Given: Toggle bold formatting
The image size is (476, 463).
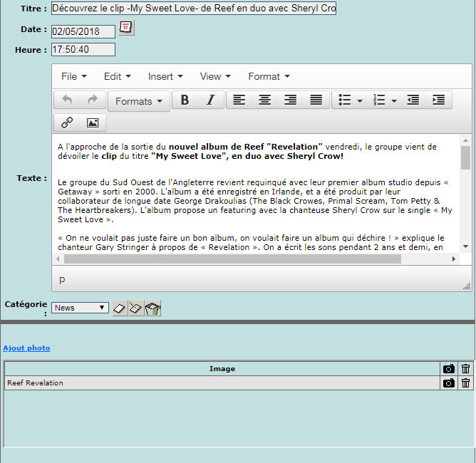Looking at the screenshot, I should (185, 100).
